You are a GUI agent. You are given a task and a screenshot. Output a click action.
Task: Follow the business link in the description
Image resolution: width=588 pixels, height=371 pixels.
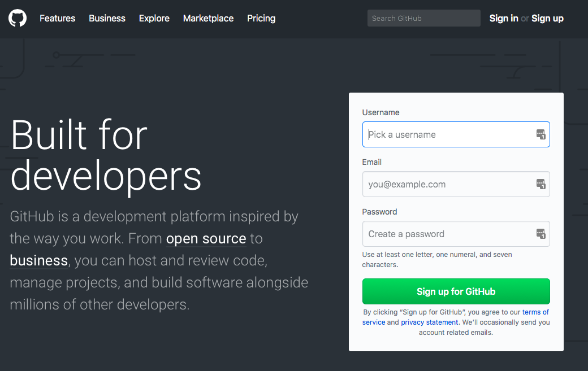click(38, 260)
